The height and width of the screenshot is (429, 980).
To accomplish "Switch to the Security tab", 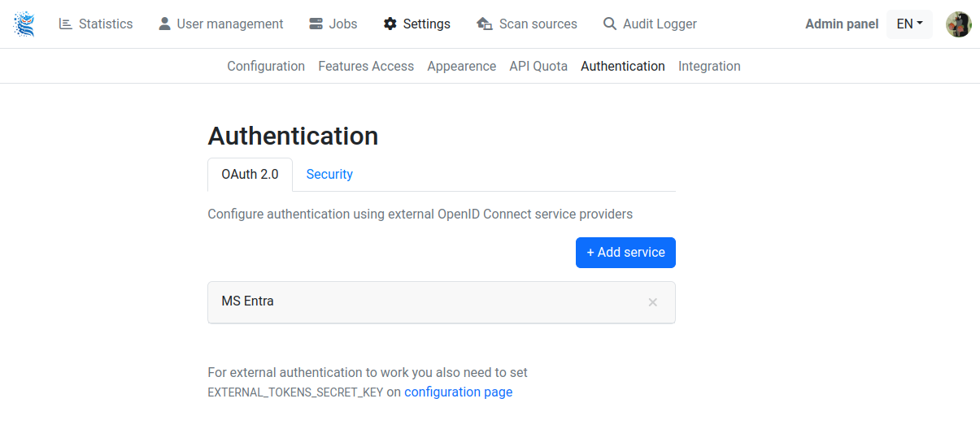I will pyautogui.click(x=329, y=175).
